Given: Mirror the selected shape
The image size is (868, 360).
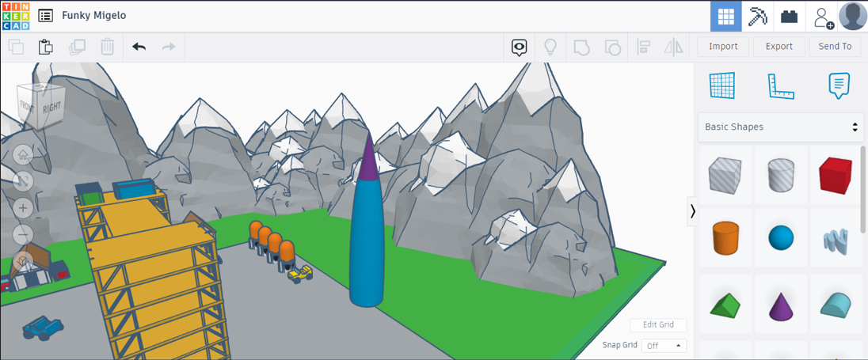Looking at the screenshot, I should [x=674, y=47].
